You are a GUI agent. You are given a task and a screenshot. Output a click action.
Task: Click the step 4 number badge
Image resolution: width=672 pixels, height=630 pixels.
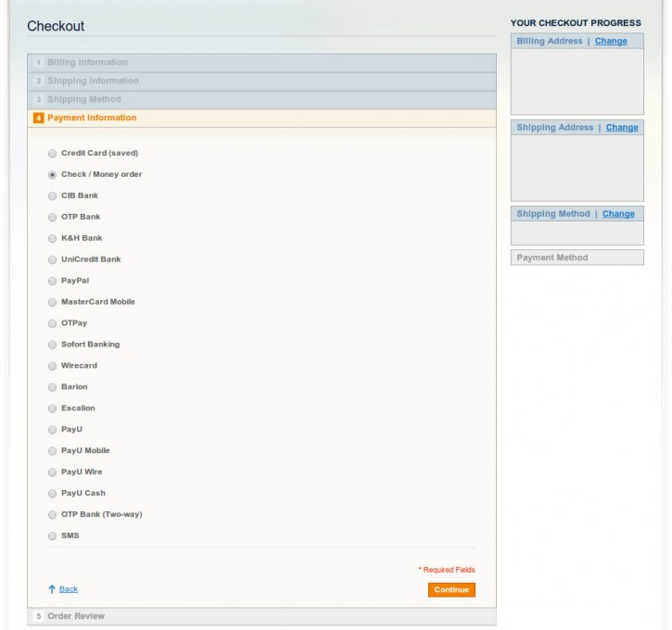click(39, 118)
